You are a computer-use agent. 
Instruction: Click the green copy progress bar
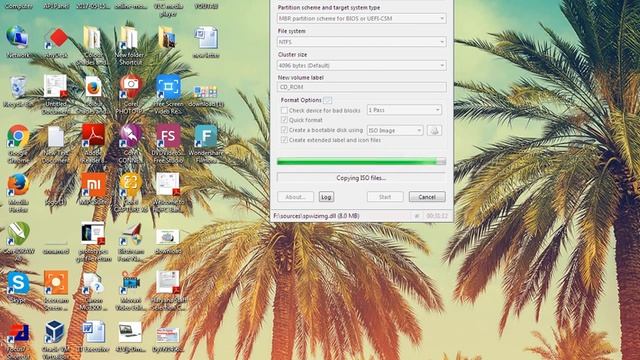361,162
